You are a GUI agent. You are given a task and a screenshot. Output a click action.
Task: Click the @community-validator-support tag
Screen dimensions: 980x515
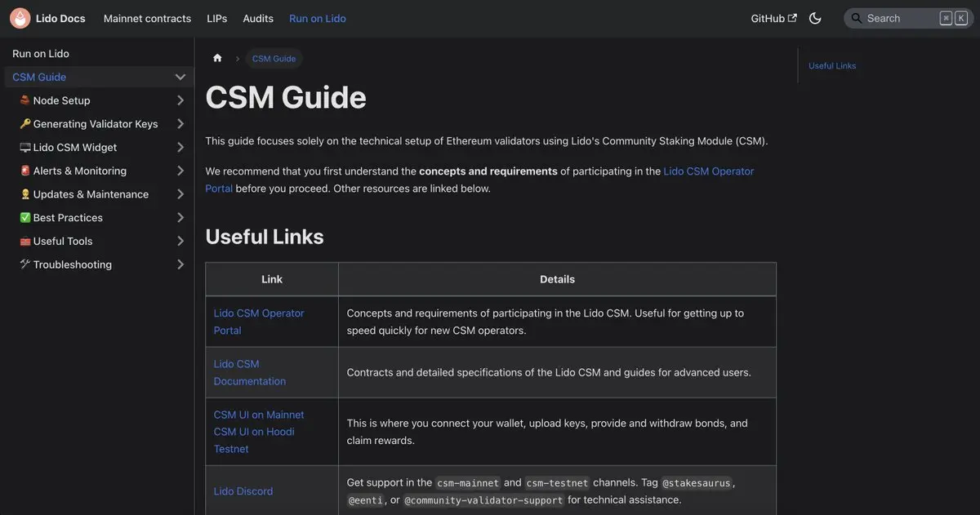[x=483, y=499]
